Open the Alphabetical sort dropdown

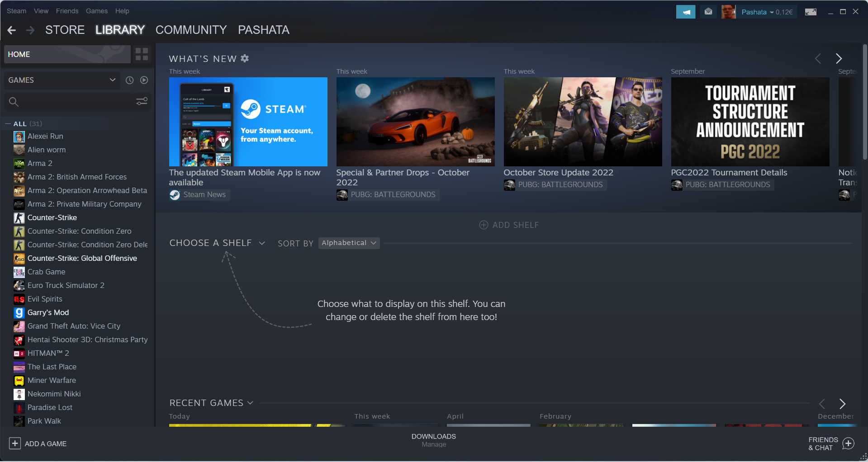[x=349, y=243]
